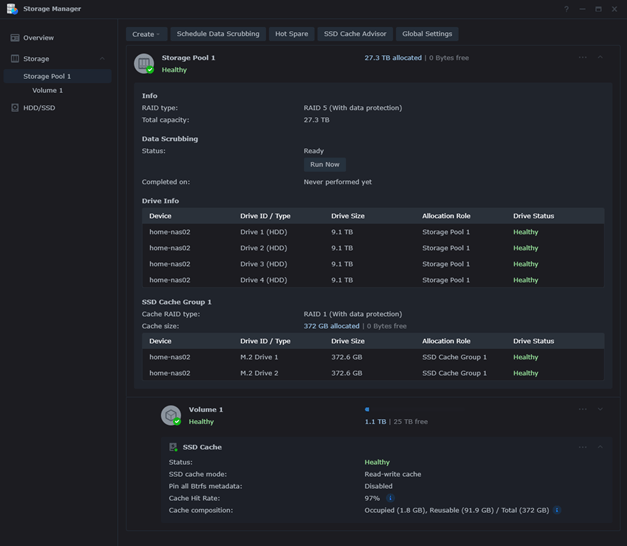
Task: Select Volume 1 in the sidebar tree
Action: pos(47,91)
